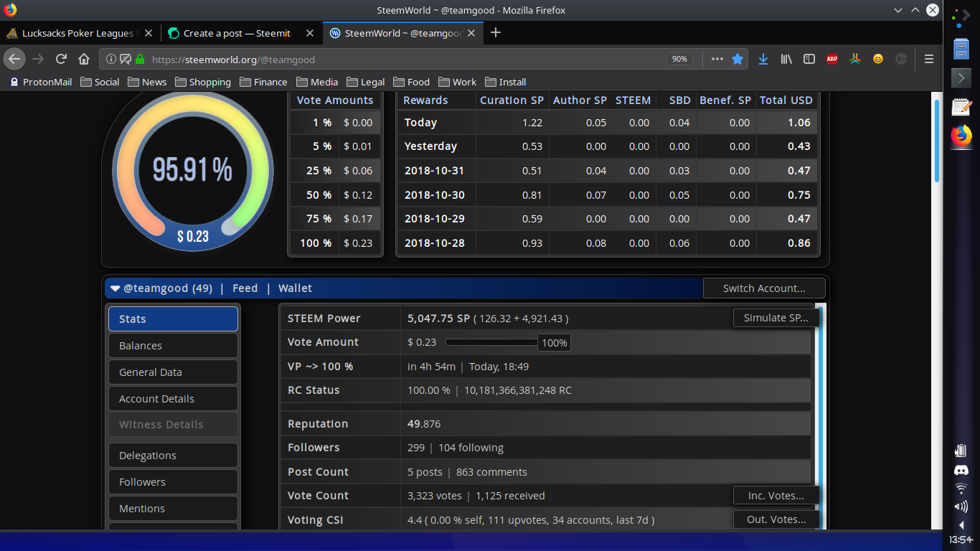Open the emoji extension smiley icon

point(878,59)
